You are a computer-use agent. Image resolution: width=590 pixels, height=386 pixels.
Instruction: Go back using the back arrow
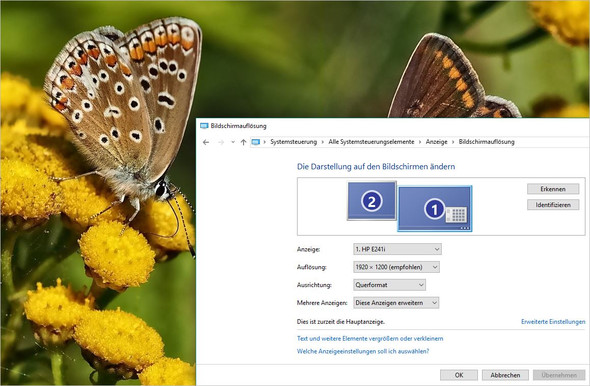(x=206, y=142)
